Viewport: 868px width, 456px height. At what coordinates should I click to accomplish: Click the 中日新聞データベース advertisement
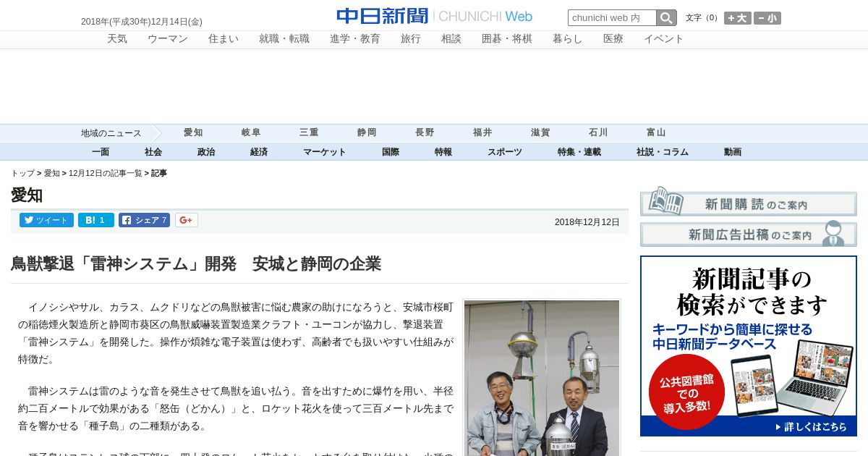coord(749,346)
